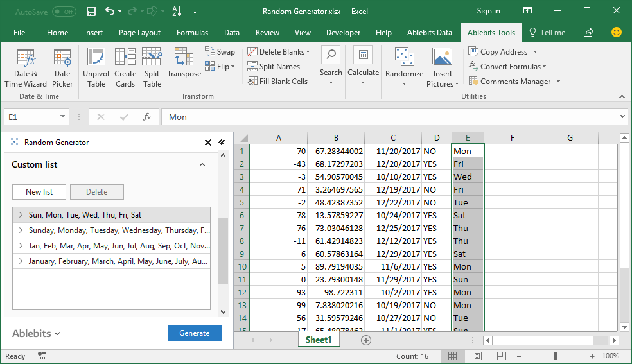Expand the January, February list entry

[x=21, y=261]
